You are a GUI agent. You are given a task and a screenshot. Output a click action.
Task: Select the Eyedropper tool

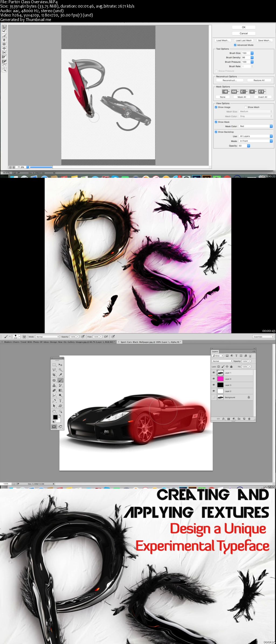click(60, 375)
